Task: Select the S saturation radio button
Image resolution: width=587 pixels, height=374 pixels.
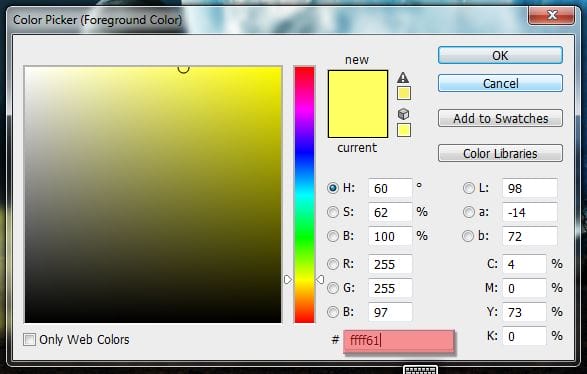Action: (x=333, y=212)
